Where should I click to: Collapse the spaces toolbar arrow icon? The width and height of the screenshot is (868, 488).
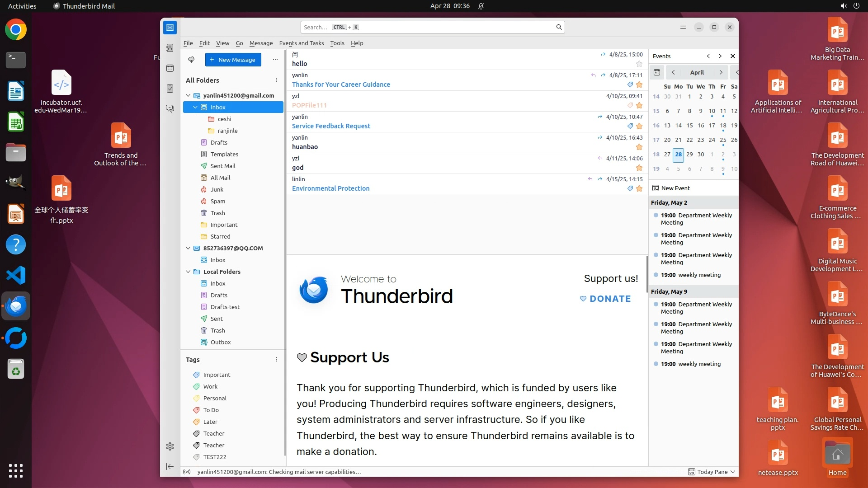pyautogui.click(x=170, y=466)
